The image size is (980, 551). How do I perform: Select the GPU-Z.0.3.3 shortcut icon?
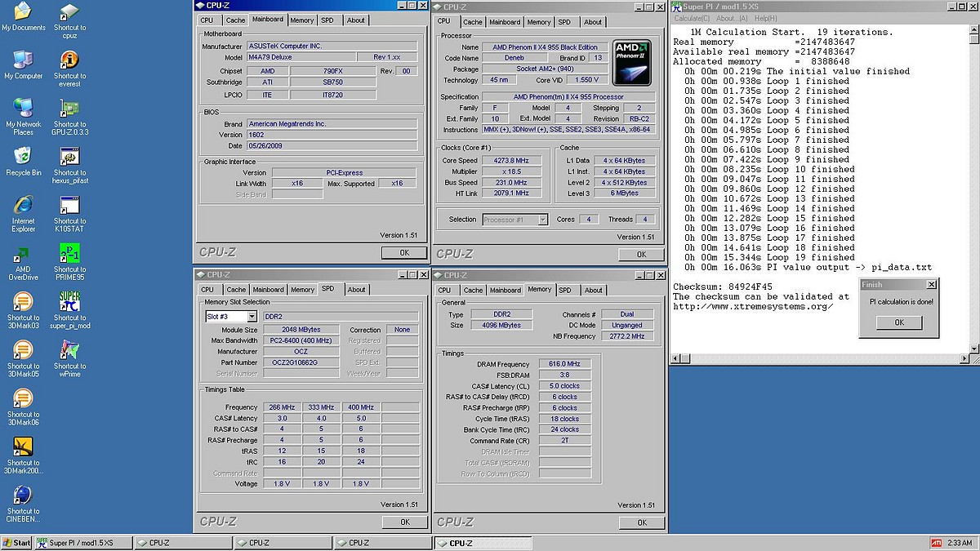[x=70, y=118]
